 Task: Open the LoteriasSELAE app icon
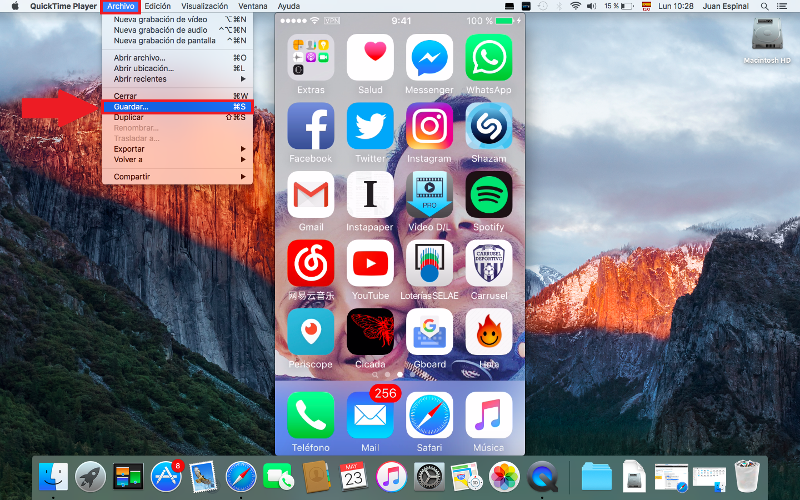pyautogui.click(x=429, y=263)
